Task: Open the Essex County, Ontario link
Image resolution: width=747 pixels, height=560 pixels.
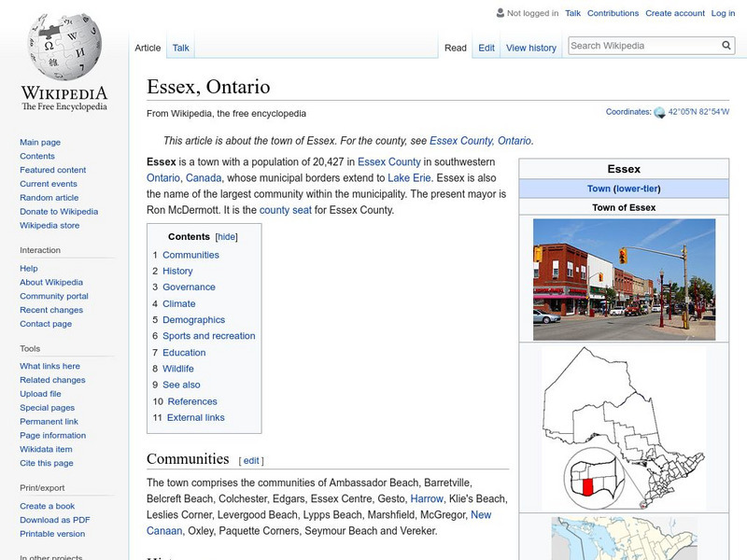Action: 482,140
